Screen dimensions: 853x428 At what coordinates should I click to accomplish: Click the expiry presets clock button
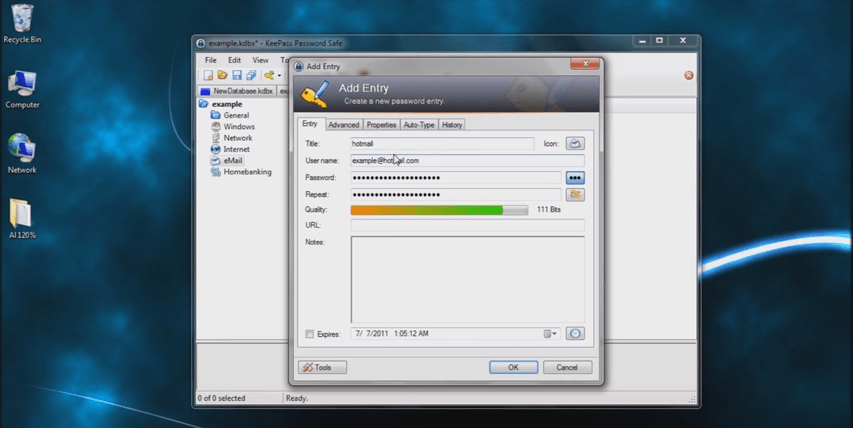575,333
